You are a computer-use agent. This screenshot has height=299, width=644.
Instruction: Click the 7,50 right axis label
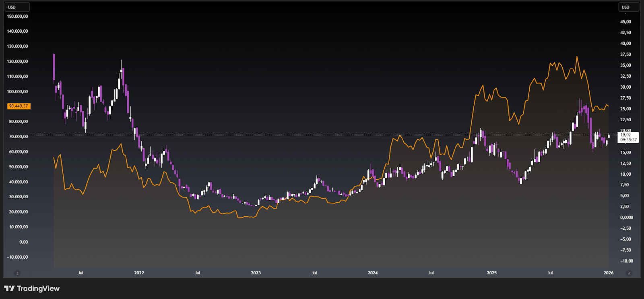tap(624, 185)
